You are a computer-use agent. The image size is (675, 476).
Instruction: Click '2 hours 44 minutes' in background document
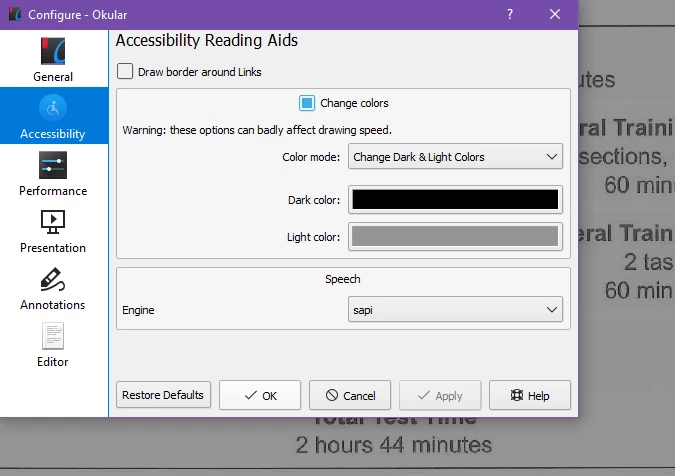pyautogui.click(x=393, y=445)
